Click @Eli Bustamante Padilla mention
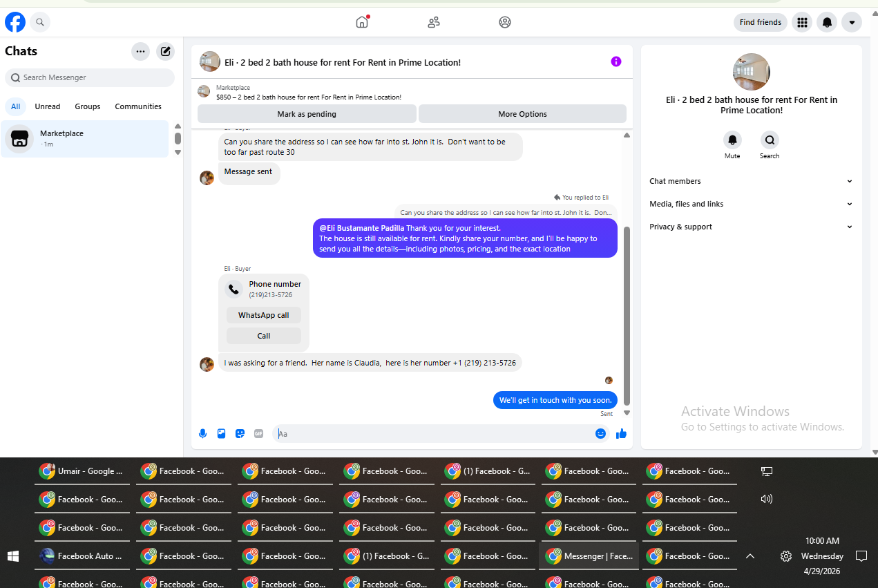This screenshot has height=588, width=878. 361,228
